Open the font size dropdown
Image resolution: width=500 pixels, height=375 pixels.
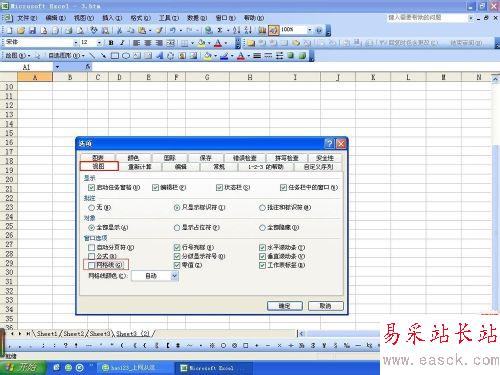pyautogui.click(x=99, y=42)
